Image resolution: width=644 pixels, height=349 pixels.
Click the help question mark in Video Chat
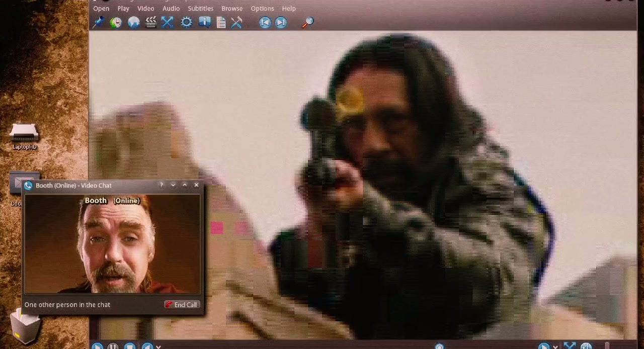[x=162, y=185]
